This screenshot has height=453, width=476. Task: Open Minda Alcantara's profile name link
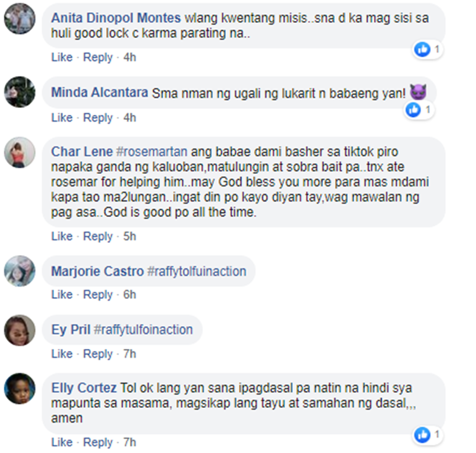click(x=100, y=92)
